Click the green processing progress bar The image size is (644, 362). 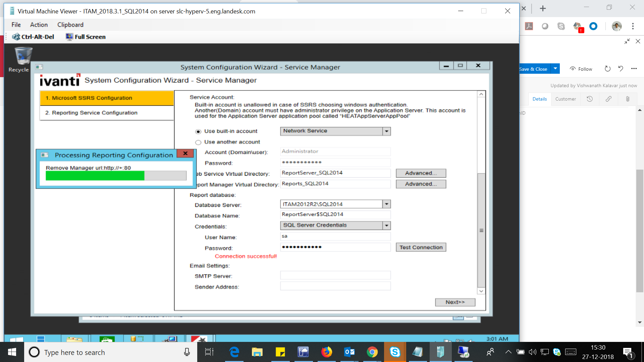coord(95,176)
